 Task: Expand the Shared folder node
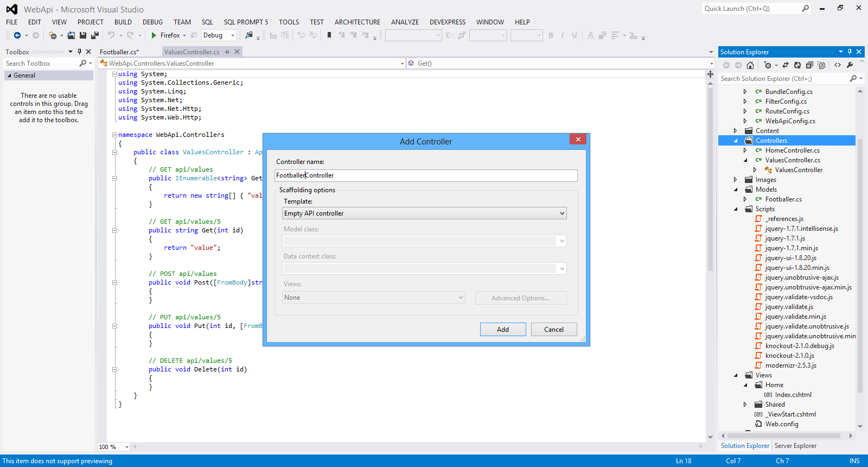pos(745,405)
